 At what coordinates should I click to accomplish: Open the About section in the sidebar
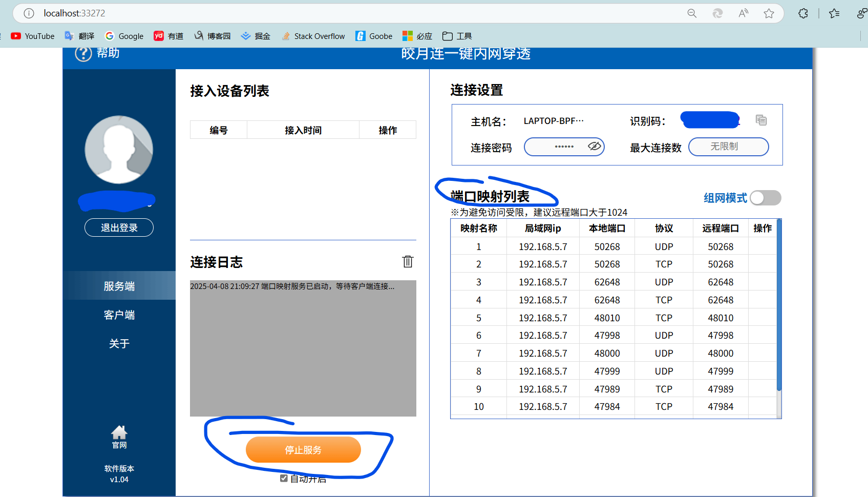(119, 343)
